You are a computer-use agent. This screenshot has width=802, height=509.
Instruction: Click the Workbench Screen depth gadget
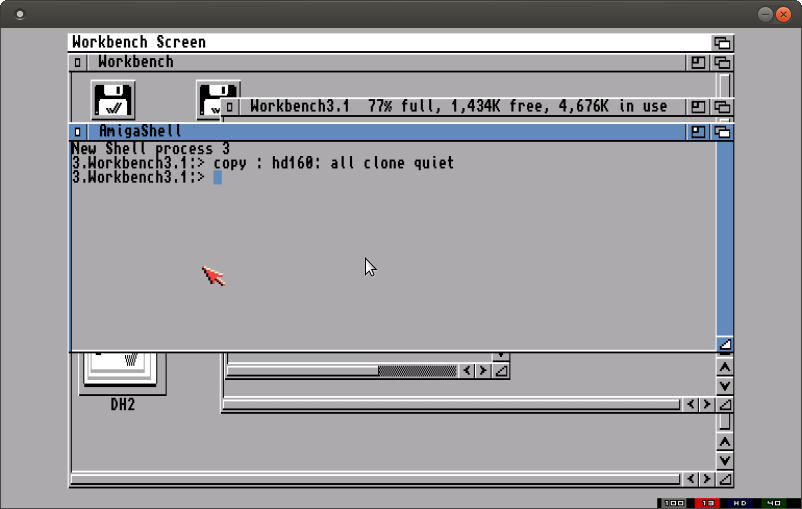point(722,43)
